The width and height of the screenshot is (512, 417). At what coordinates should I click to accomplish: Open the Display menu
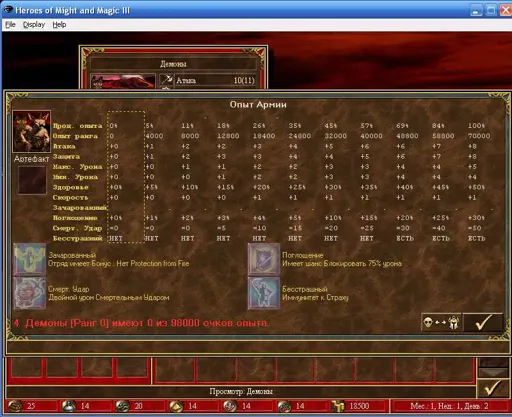click(34, 24)
